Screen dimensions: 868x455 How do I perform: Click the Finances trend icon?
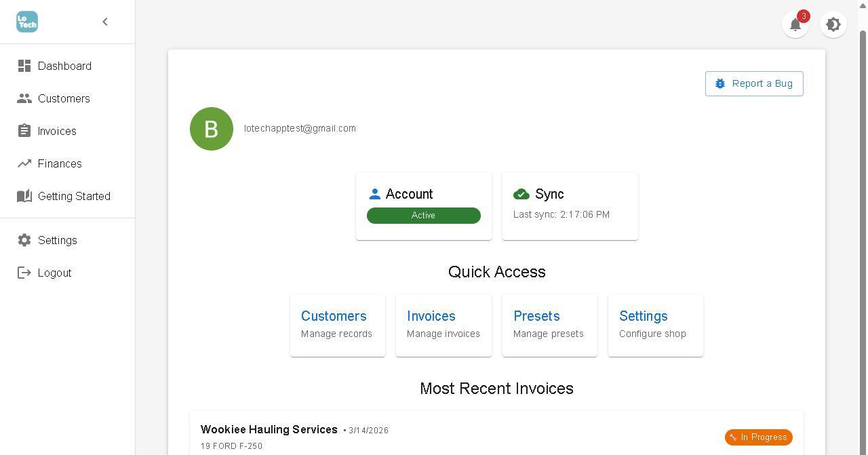[24, 163]
